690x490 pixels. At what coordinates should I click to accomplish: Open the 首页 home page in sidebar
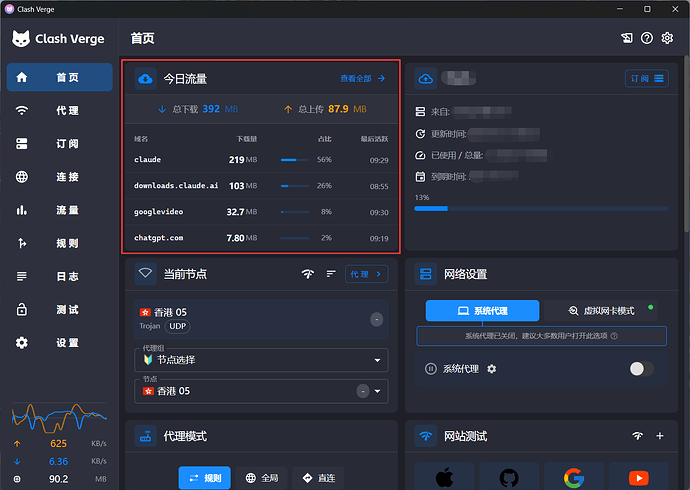pyautogui.click(x=59, y=77)
